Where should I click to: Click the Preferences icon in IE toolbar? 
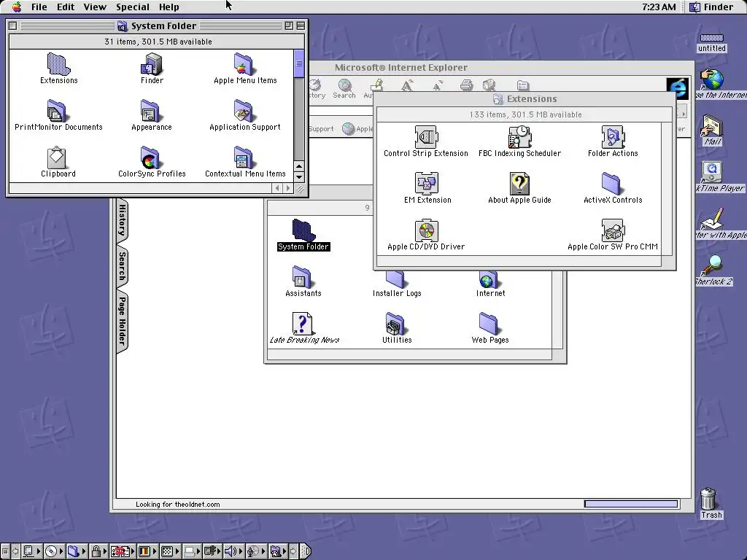click(522, 86)
